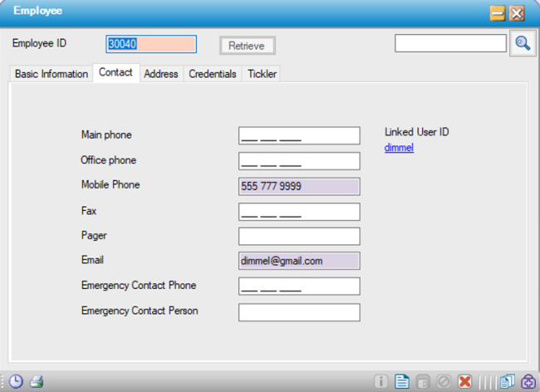Click the red X delete icon in bottom toolbar
The image size is (540, 392).
pyautogui.click(x=464, y=382)
